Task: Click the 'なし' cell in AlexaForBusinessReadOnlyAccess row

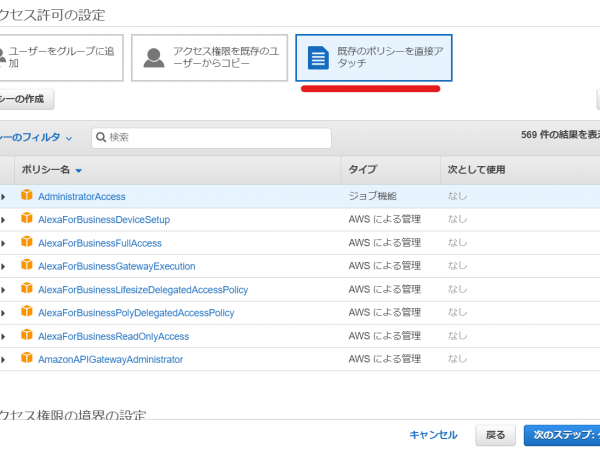Action: (x=457, y=336)
